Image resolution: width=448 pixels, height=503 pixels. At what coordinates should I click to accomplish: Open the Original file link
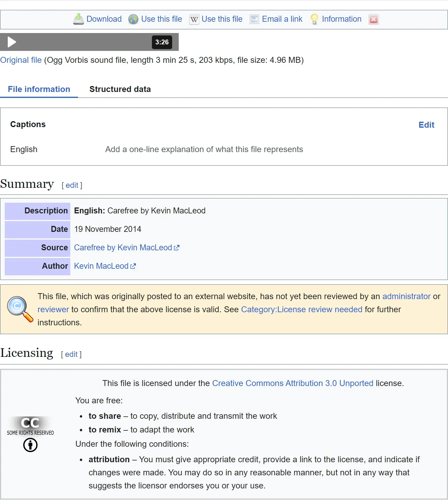click(21, 60)
